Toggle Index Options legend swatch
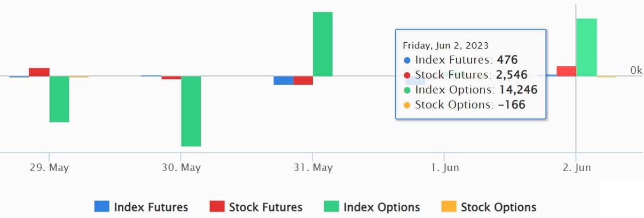Viewport: 644px width, 218px height. [332, 206]
